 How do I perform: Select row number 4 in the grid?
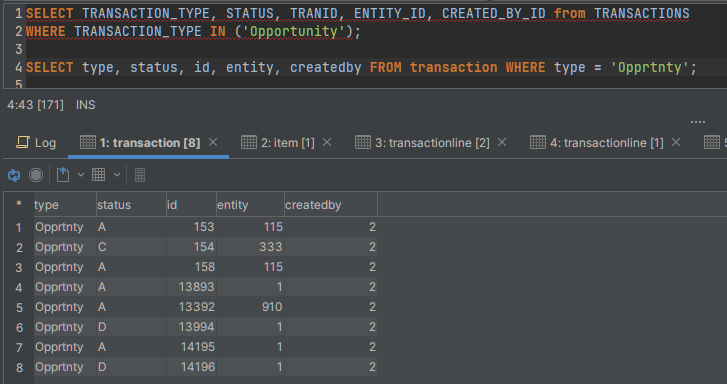pyautogui.click(x=19, y=288)
